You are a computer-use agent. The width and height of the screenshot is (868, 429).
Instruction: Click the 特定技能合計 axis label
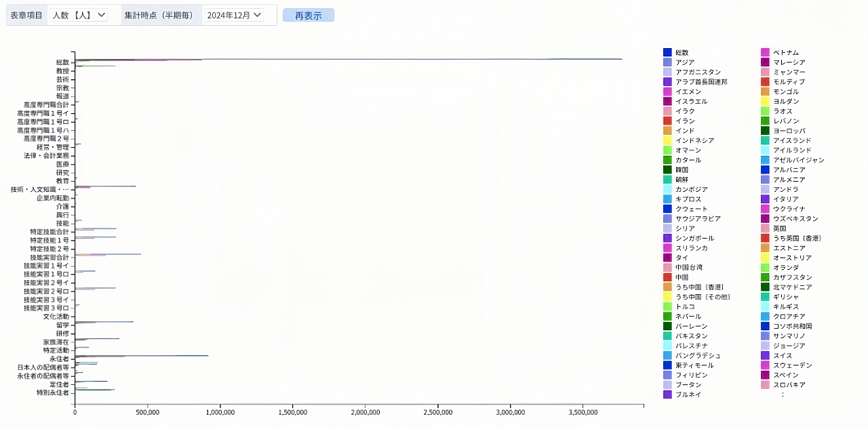point(50,232)
